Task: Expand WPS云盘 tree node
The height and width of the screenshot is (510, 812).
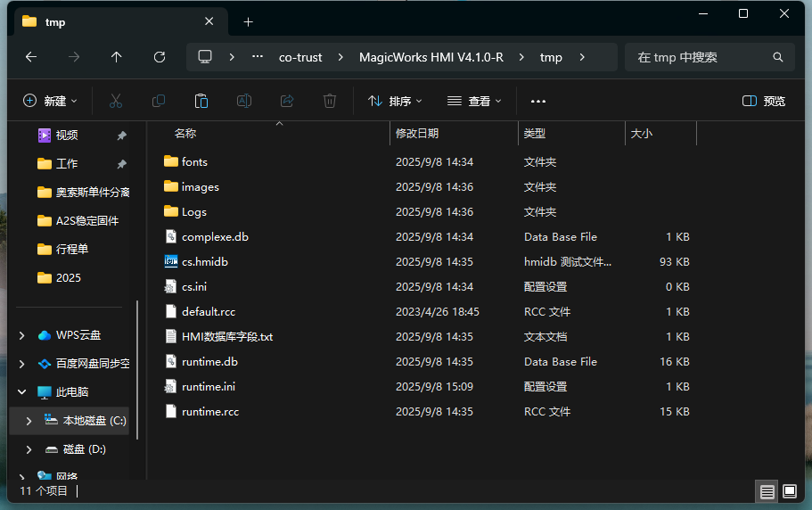Action: tap(21, 335)
